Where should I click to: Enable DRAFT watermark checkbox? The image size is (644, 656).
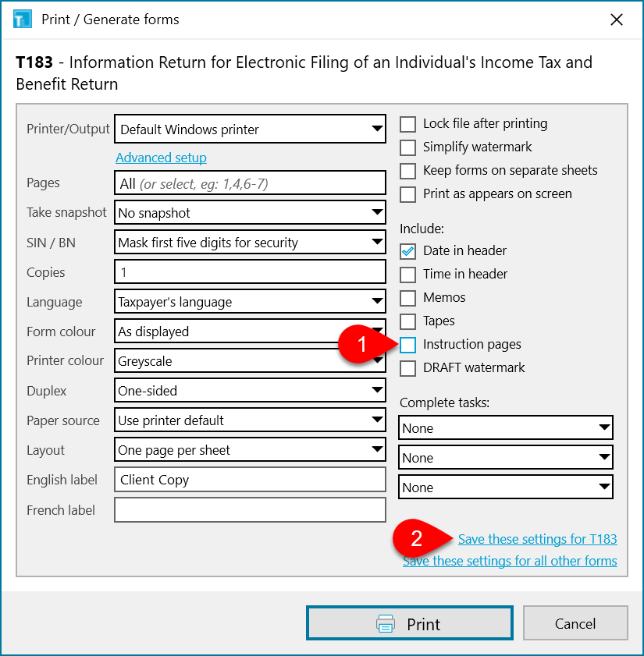pyautogui.click(x=407, y=369)
